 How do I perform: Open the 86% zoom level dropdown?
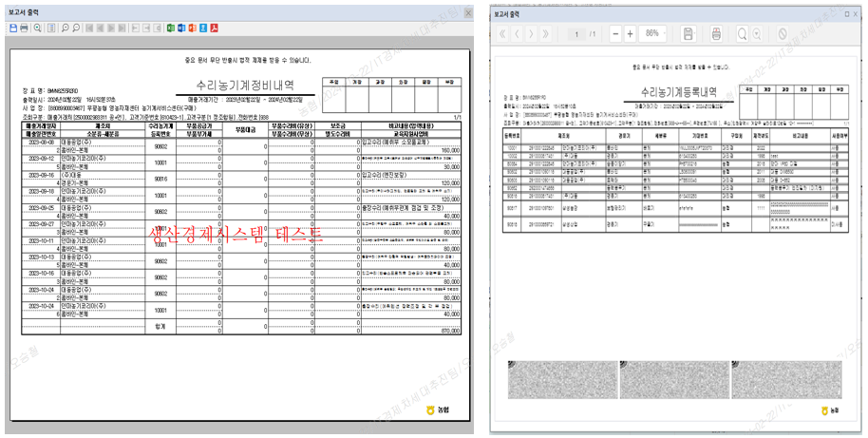click(653, 34)
